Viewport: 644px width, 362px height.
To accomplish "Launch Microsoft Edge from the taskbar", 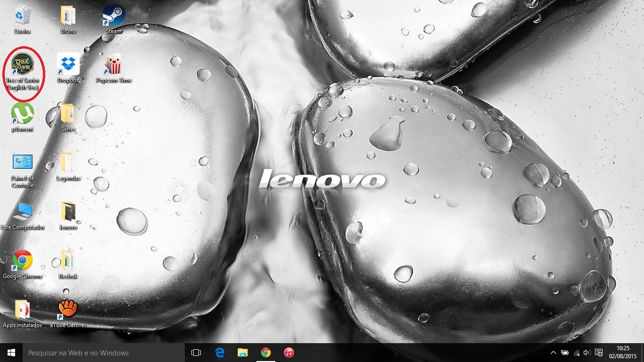I will (x=220, y=353).
